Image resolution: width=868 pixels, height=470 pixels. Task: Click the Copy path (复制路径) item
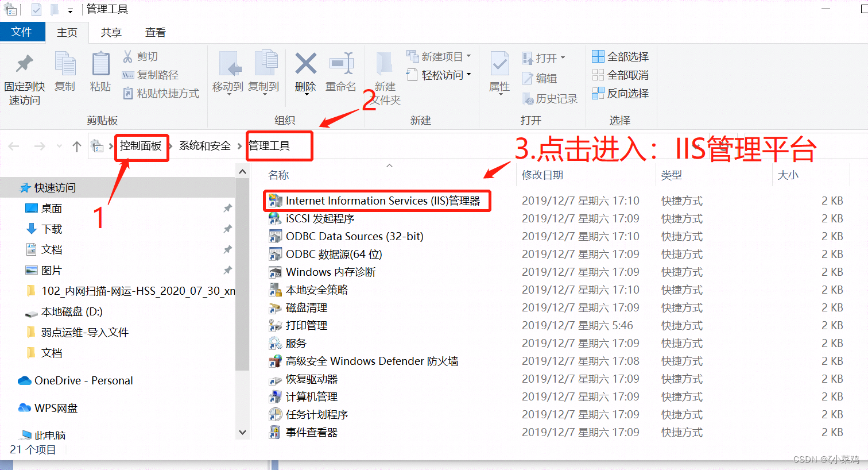[150, 75]
